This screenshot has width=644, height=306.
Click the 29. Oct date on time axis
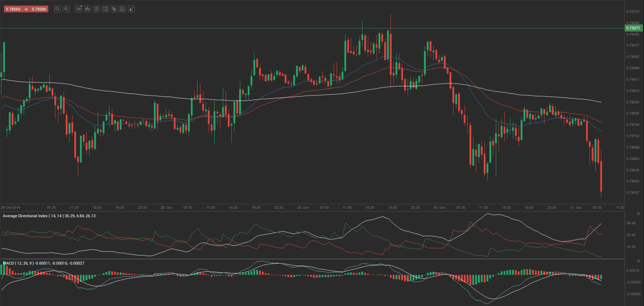point(303,208)
